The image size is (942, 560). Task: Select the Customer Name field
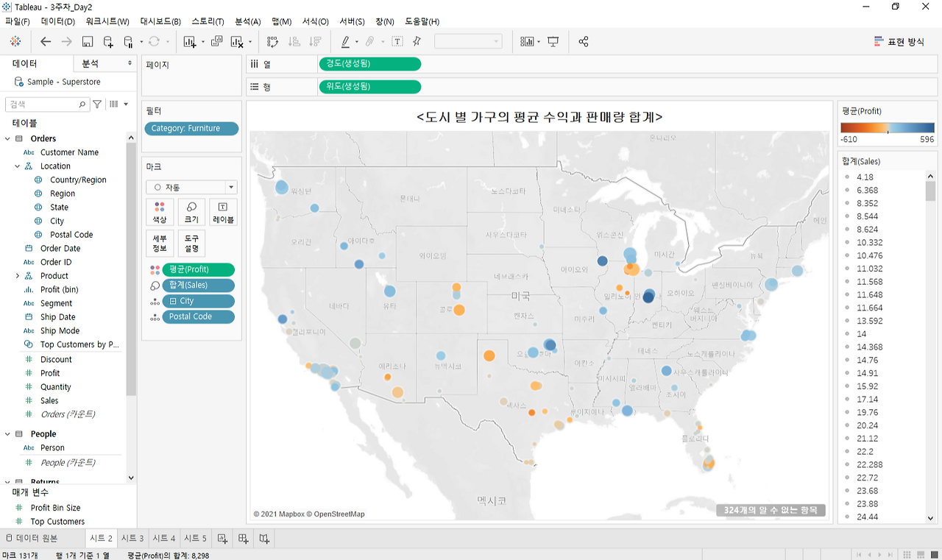point(69,152)
